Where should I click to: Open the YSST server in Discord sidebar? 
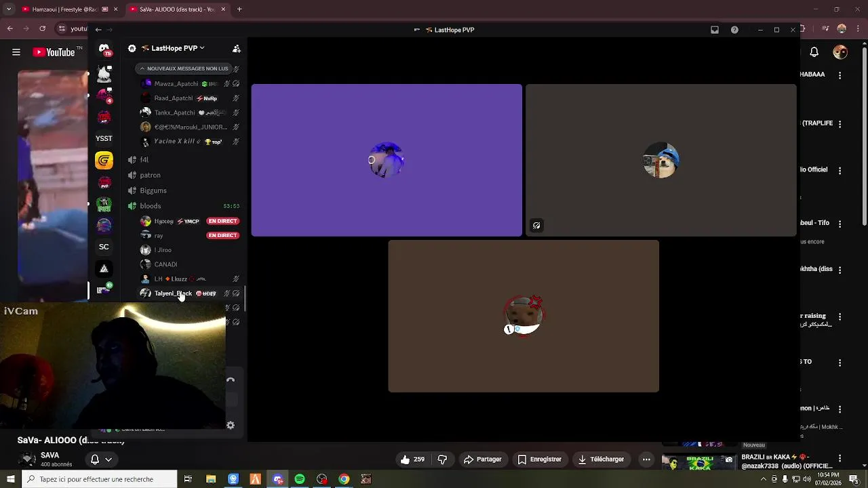(104, 138)
